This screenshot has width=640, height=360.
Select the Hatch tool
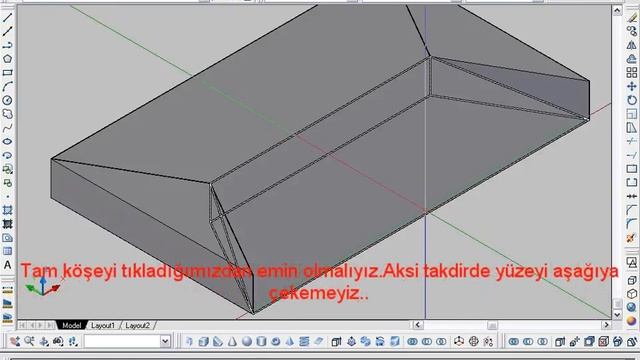[7, 211]
